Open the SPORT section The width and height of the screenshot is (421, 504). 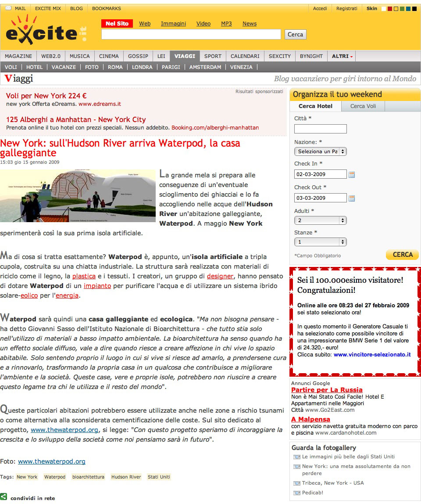pos(213,56)
